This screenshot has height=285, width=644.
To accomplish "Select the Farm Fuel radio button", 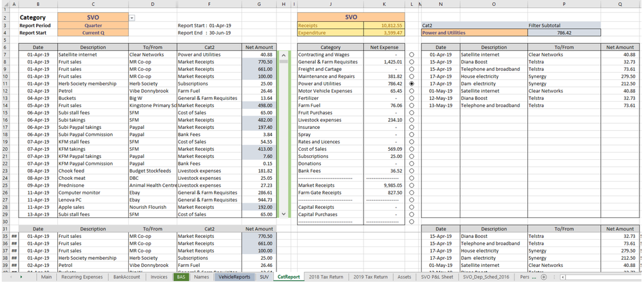I will click(411, 106).
